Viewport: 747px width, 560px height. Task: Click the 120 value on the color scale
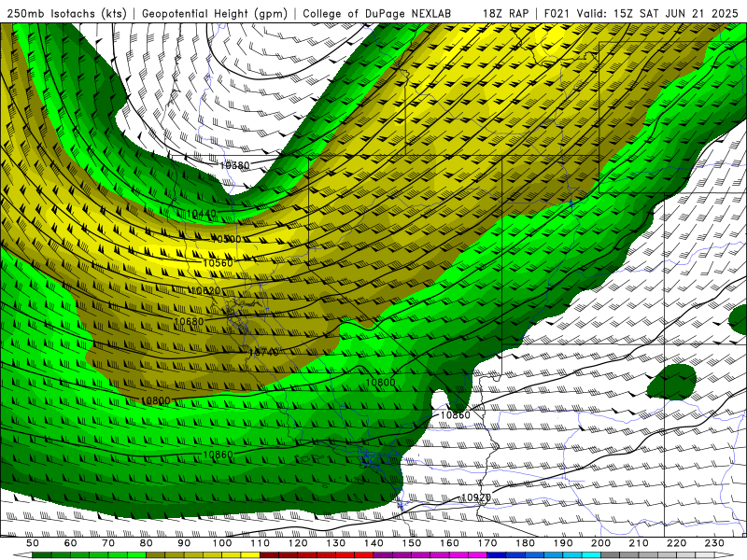tap(298, 543)
